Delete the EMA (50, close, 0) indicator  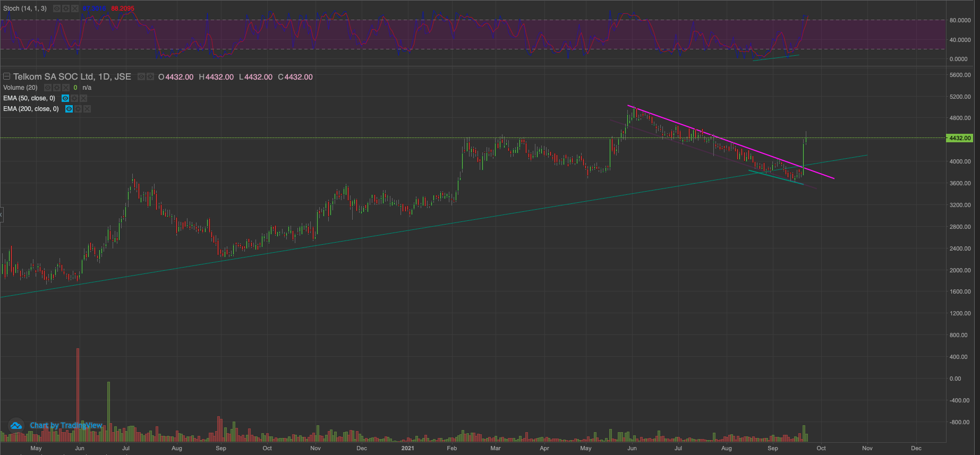(83, 98)
